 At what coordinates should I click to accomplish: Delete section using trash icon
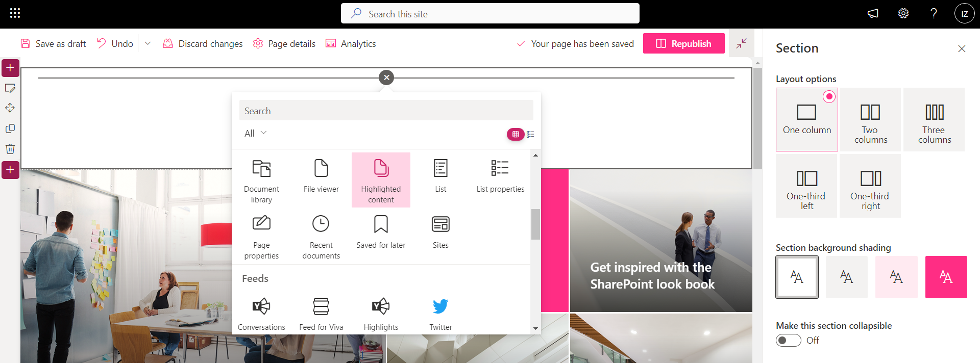point(10,149)
